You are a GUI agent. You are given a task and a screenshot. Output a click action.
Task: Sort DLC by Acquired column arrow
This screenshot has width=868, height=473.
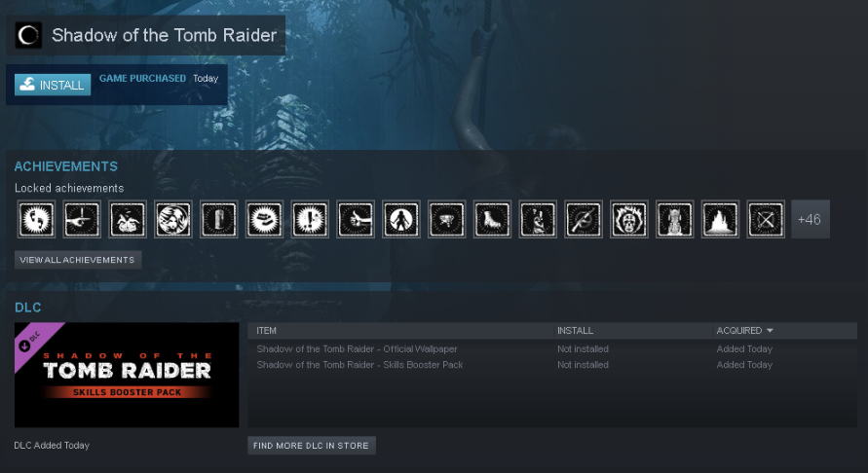tap(770, 330)
